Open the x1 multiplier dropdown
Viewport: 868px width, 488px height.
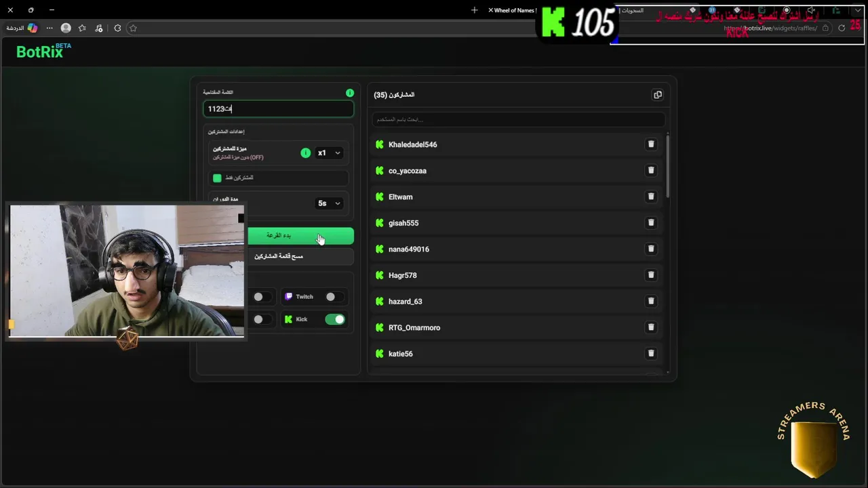(329, 153)
